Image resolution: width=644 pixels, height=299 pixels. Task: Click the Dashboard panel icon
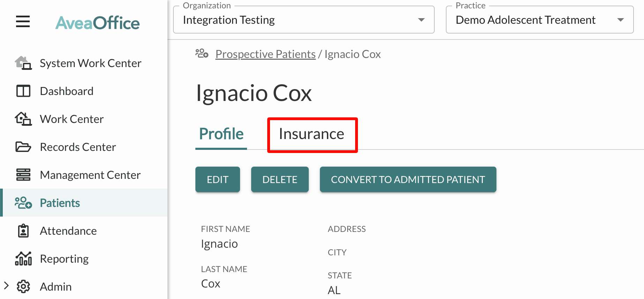[x=23, y=91]
